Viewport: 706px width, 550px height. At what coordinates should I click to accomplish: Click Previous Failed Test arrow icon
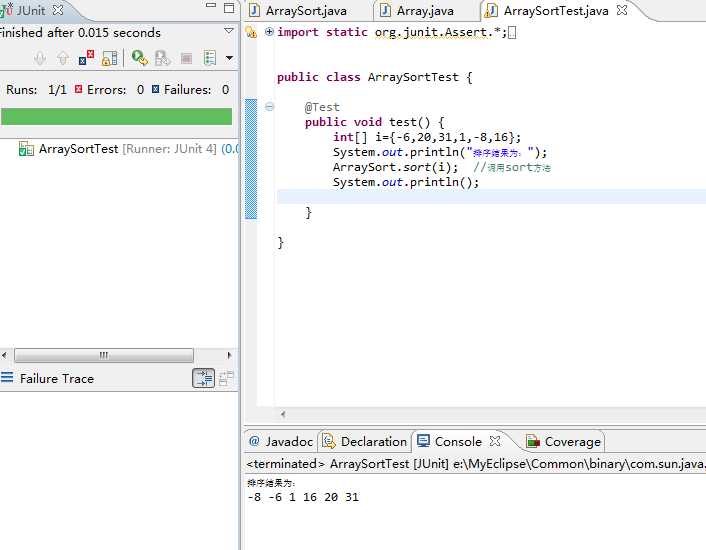pos(63,58)
